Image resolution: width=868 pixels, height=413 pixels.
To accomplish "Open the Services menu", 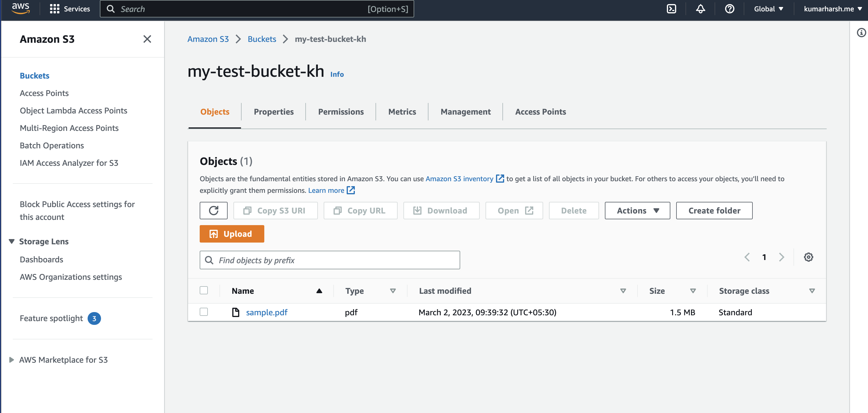I will (x=69, y=9).
